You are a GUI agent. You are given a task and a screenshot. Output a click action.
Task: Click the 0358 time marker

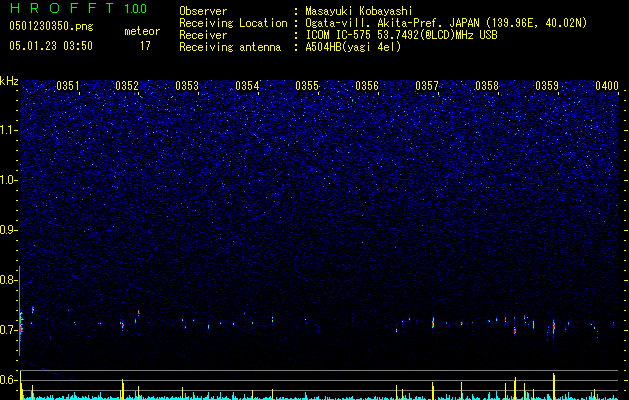point(487,86)
